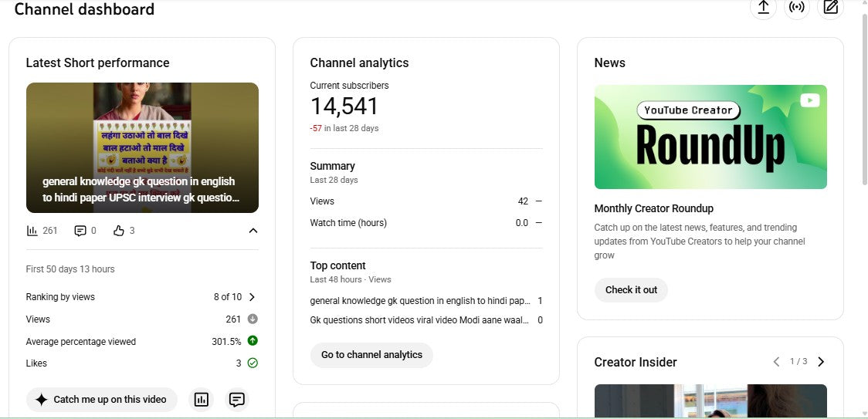The height and width of the screenshot is (419, 868).
Task: Open video analytics icon button
Action: 201,400
